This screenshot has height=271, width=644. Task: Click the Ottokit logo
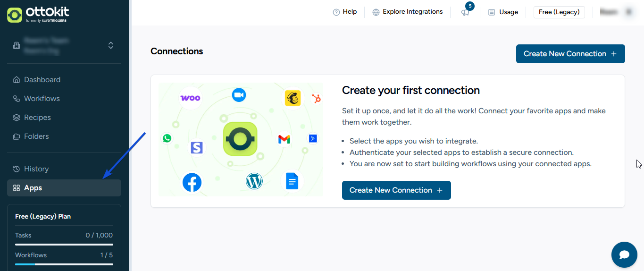click(38, 15)
